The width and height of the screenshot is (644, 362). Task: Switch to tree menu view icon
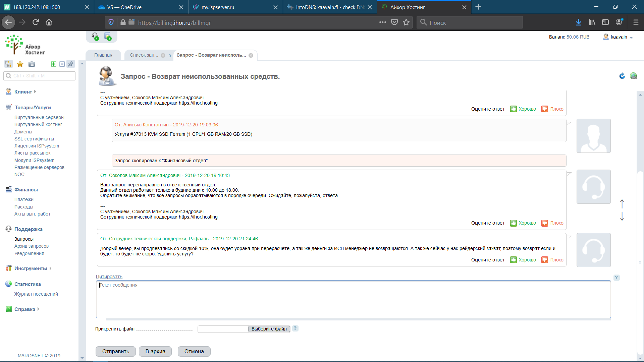[x=8, y=64]
